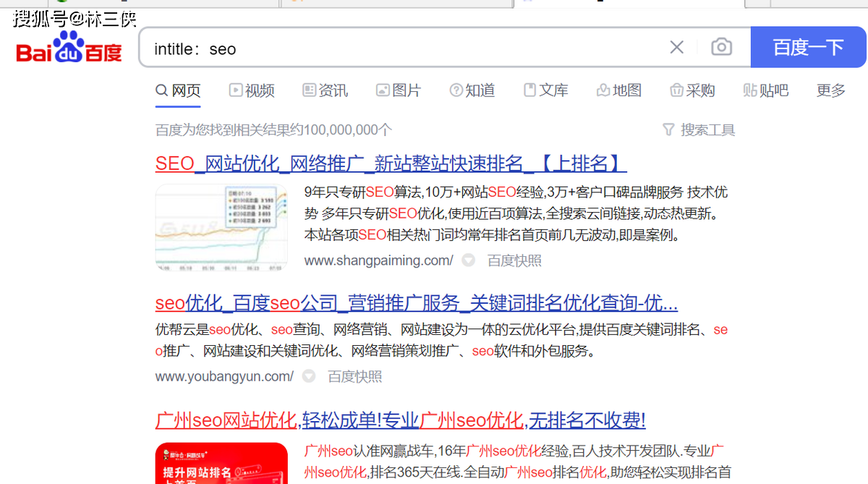Open the ranking chart thumbnail of first result
Screen dimensions: 868x484
coord(221,228)
